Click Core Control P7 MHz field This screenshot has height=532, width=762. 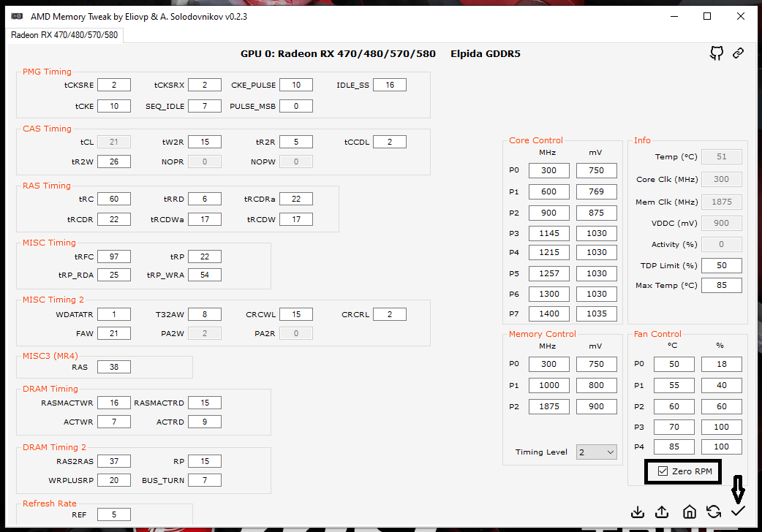(548, 313)
